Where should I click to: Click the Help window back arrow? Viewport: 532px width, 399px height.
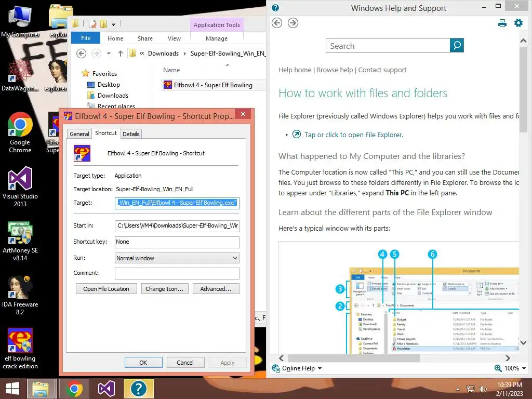coord(277,23)
